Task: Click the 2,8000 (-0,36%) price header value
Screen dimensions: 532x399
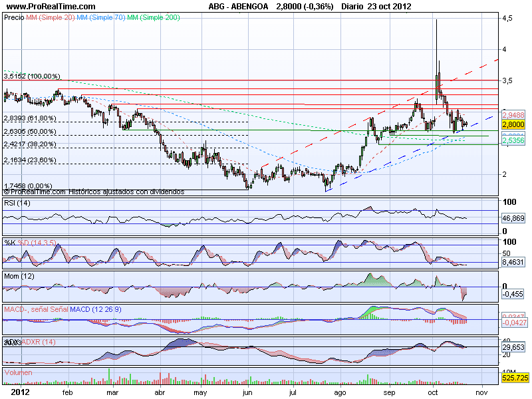Action: click(x=305, y=6)
